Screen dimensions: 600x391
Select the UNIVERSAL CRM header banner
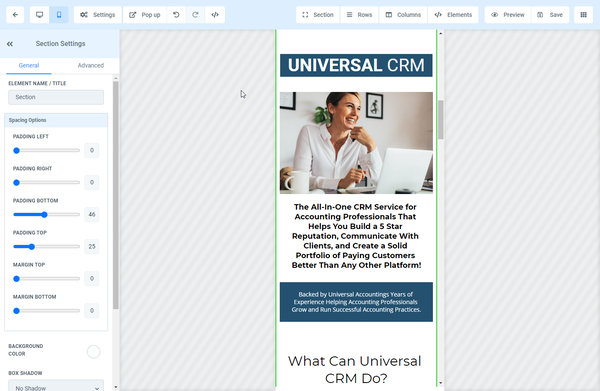(356, 65)
